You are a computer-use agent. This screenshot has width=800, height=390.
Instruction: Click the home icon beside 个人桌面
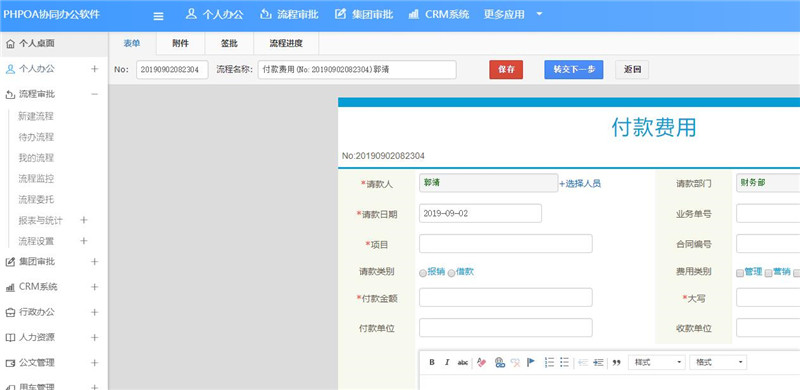10,44
